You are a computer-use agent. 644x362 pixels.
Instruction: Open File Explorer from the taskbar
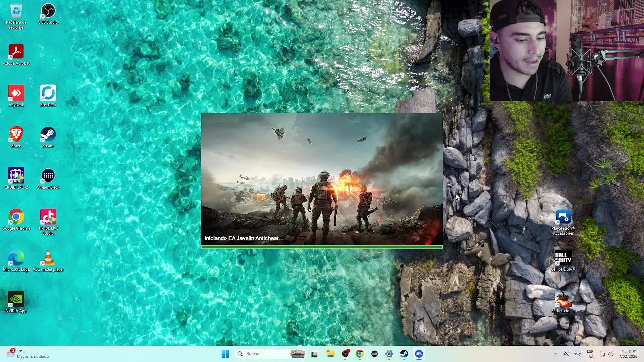click(330, 354)
